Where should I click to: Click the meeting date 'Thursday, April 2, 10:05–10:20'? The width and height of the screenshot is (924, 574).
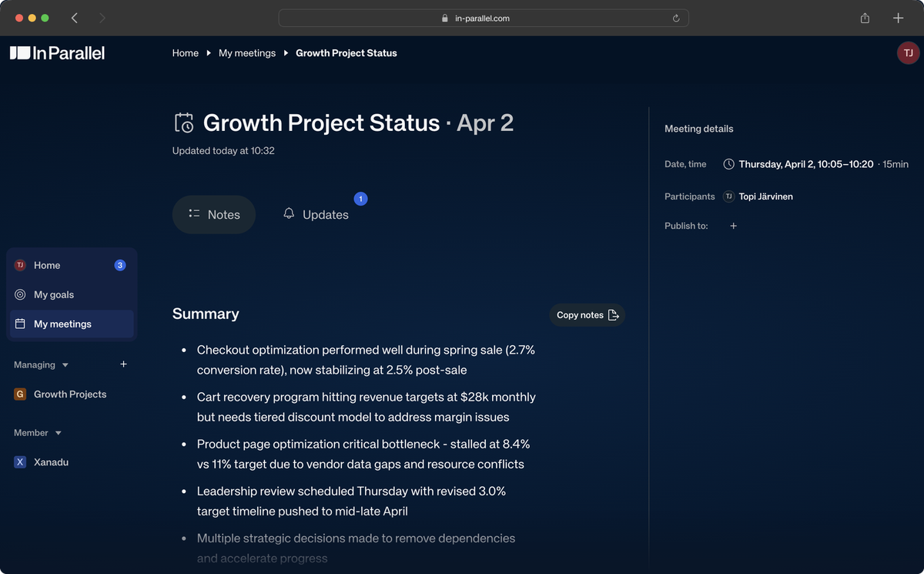[806, 164]
